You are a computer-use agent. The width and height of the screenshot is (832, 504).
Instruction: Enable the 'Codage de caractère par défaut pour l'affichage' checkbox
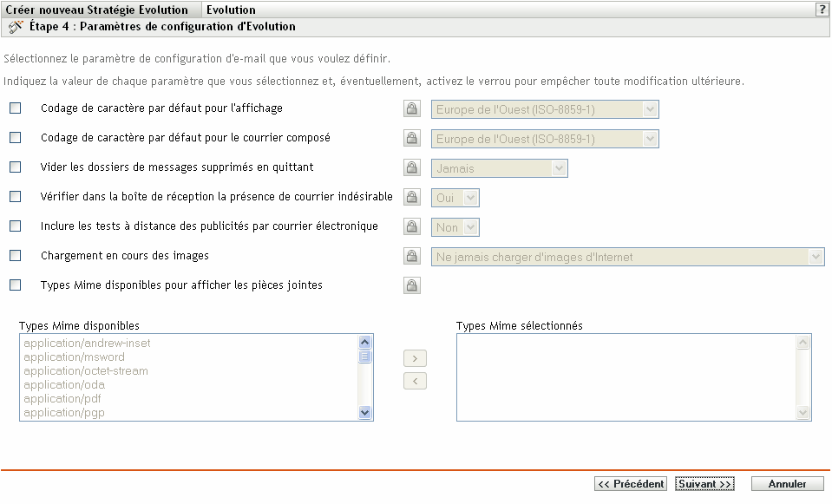pyautogui.click(x=13, y=109)
